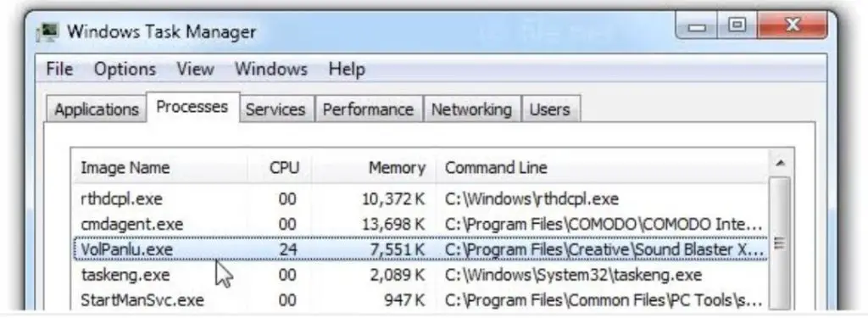Open the File menu

click(x=59, y=70)
